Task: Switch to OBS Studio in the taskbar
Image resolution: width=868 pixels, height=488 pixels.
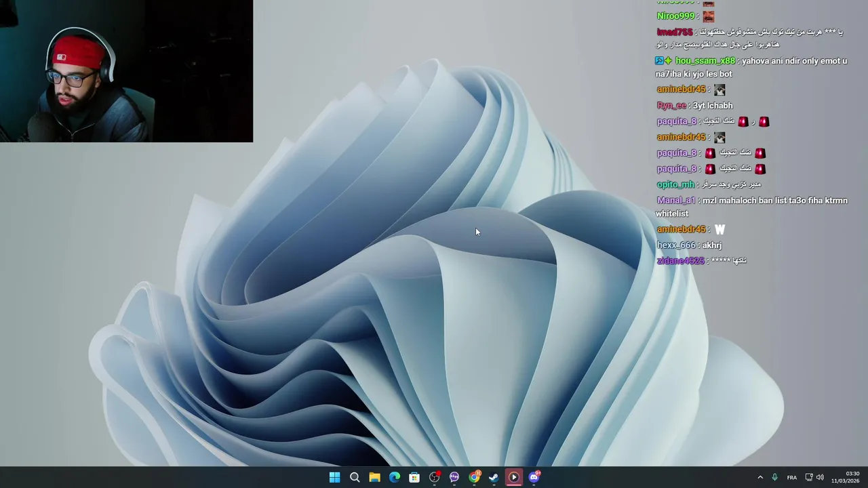Action: (435, 477)
